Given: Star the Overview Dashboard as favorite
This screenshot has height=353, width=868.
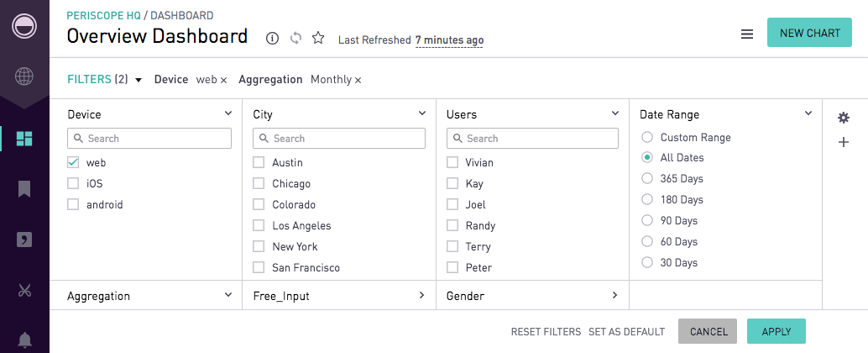Looking at the screenshot, I should (x=318, y=38).
